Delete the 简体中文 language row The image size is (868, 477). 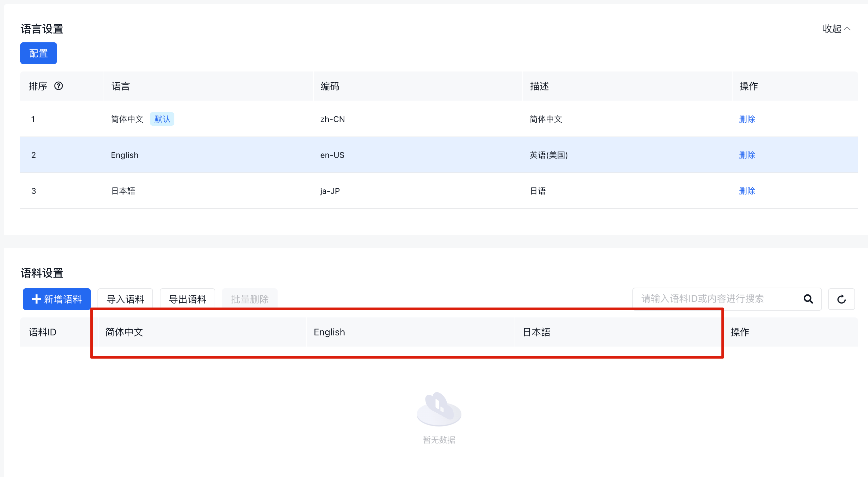click(x=747, y=119)
